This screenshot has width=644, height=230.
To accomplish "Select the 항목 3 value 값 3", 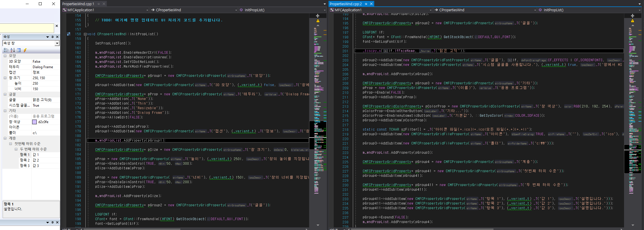I will tap(36, 166).
